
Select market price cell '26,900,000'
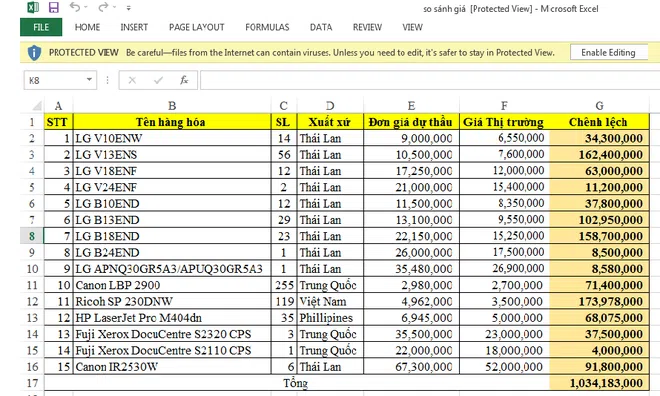coord(504,268)
